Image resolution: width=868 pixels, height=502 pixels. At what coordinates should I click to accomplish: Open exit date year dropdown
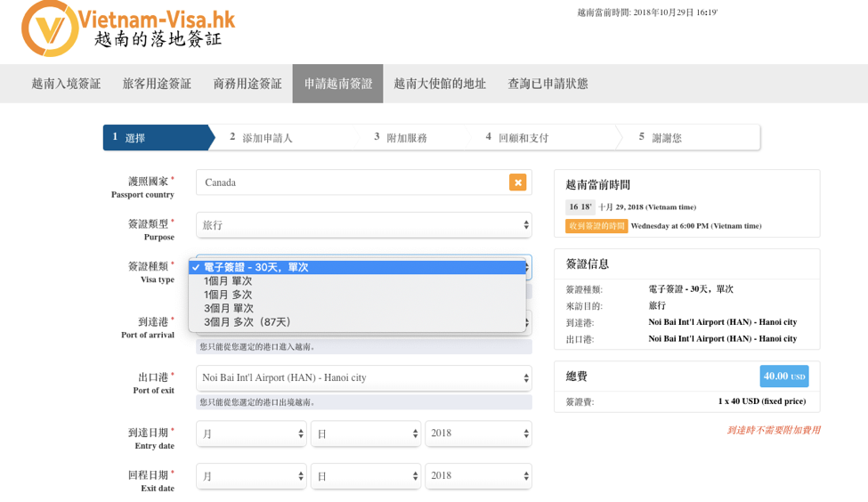tap(478, 476)
